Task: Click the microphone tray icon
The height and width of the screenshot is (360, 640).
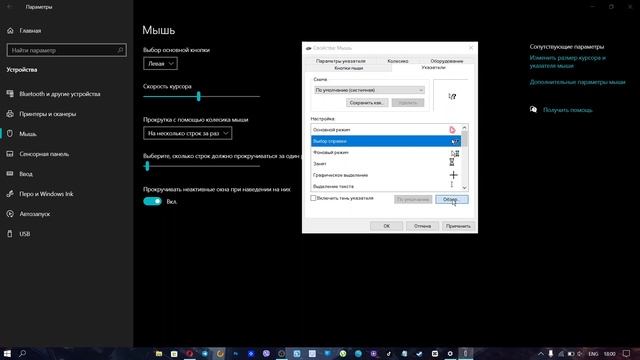Action: 551,353
